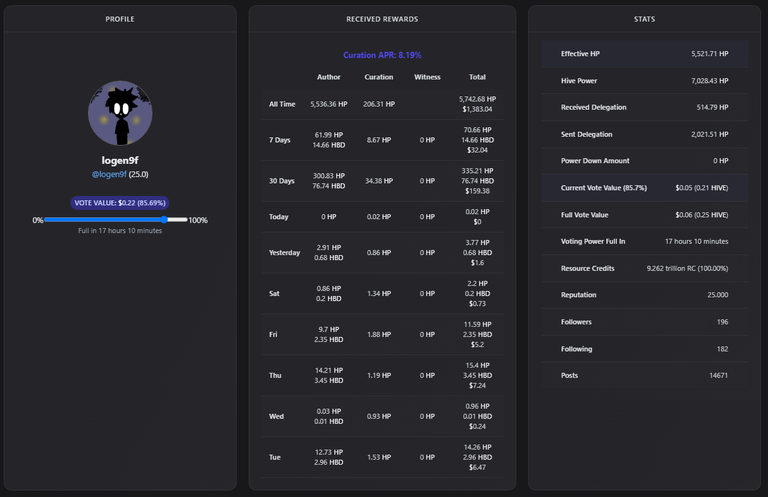Viewport: 768px width, 497px height.
Task: Click the Resource Credits label
Action: click(x=587, y=268)
